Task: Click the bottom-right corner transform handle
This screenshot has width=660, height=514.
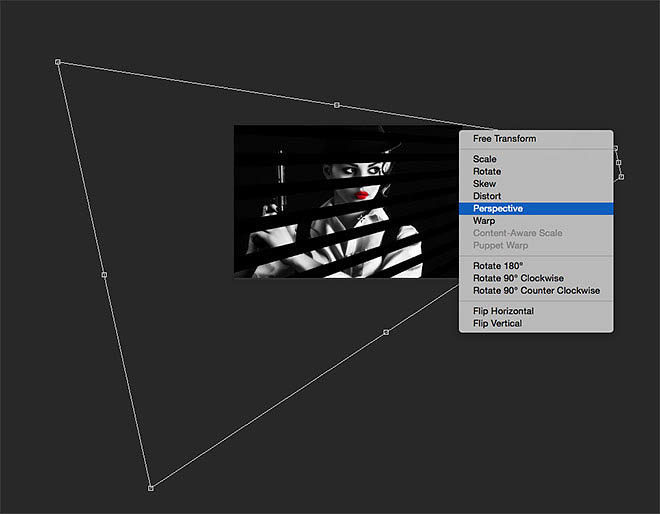Action: click(621, 177)
